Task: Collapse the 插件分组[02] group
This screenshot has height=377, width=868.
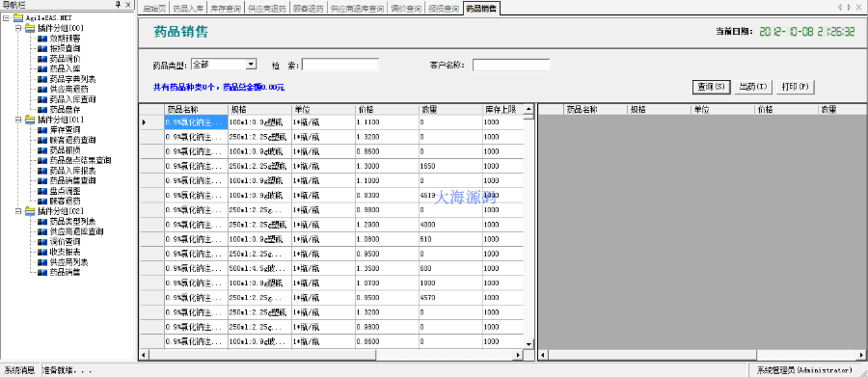Action: pos(18,211)
